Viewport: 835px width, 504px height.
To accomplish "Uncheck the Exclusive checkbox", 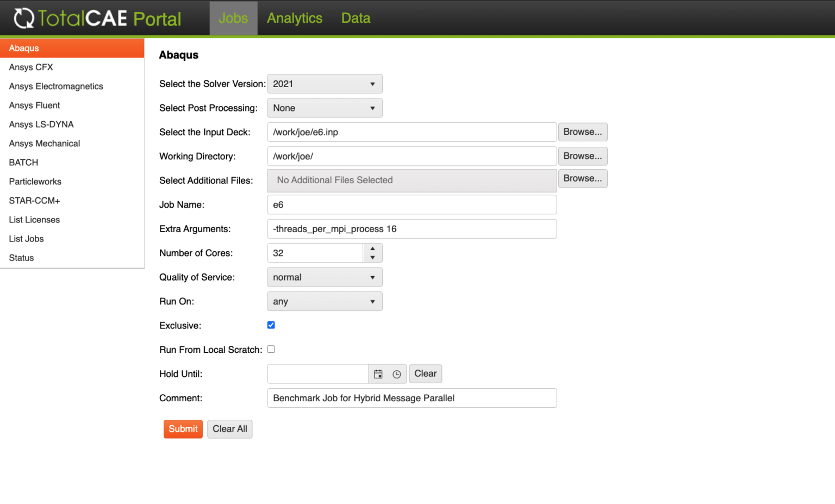I will click(271, 325).
